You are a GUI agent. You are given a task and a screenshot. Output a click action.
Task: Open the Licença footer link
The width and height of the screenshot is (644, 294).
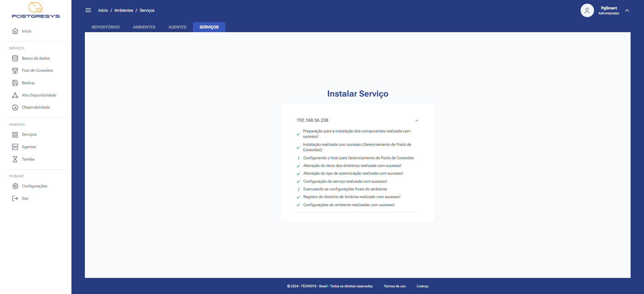coord(422,286)
